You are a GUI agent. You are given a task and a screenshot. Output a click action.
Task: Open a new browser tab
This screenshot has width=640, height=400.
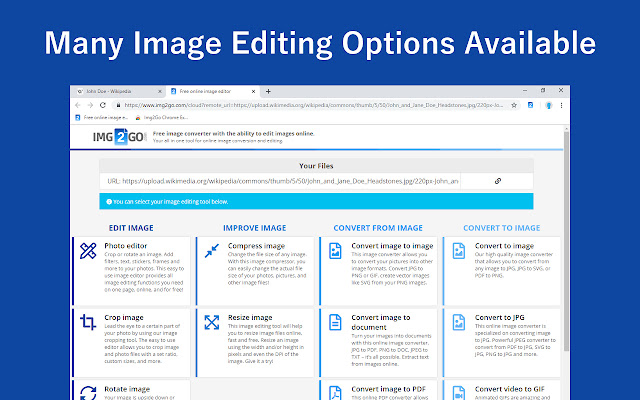[267, 91]
